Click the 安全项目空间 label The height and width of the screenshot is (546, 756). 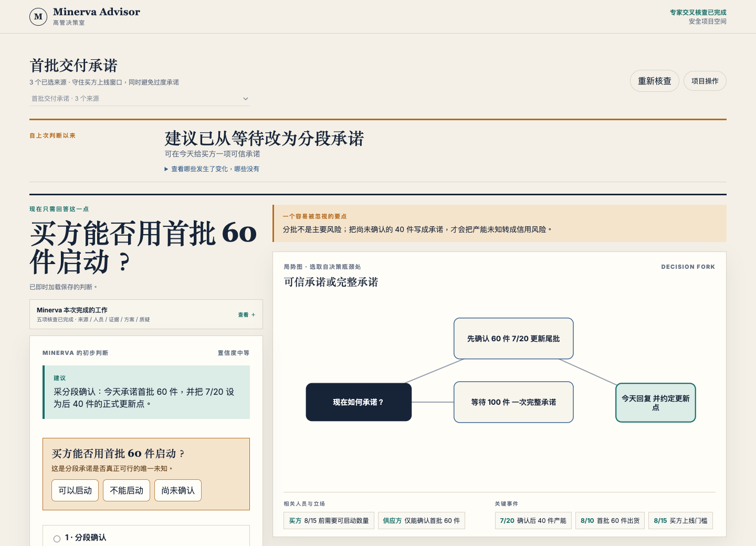point(708,22)
